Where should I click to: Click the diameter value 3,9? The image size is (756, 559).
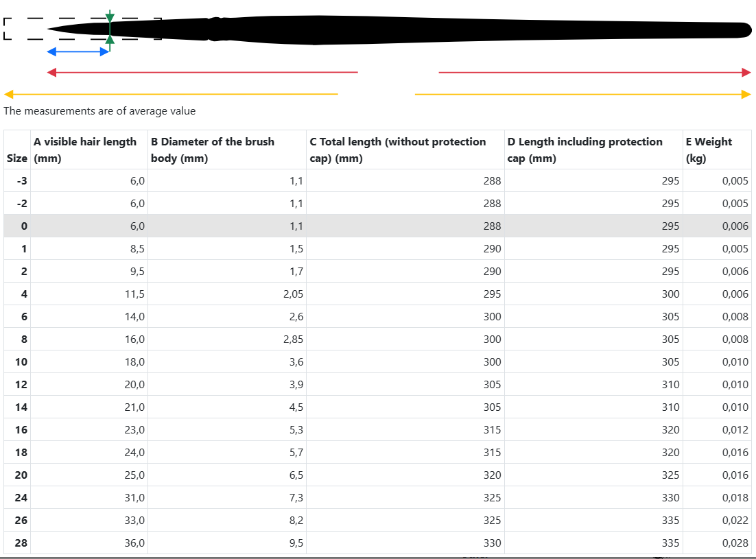coord(296,385)
